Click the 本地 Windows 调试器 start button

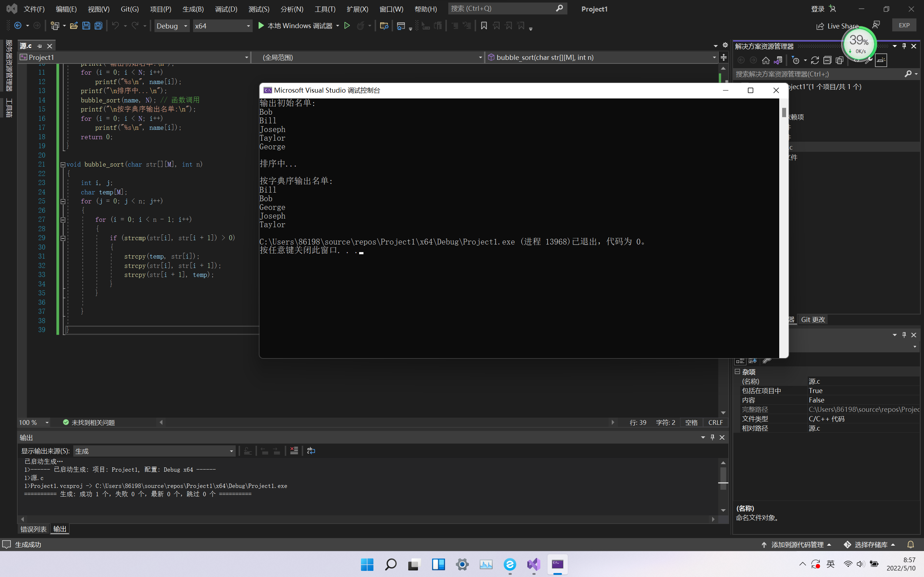[x=295, y=26]
